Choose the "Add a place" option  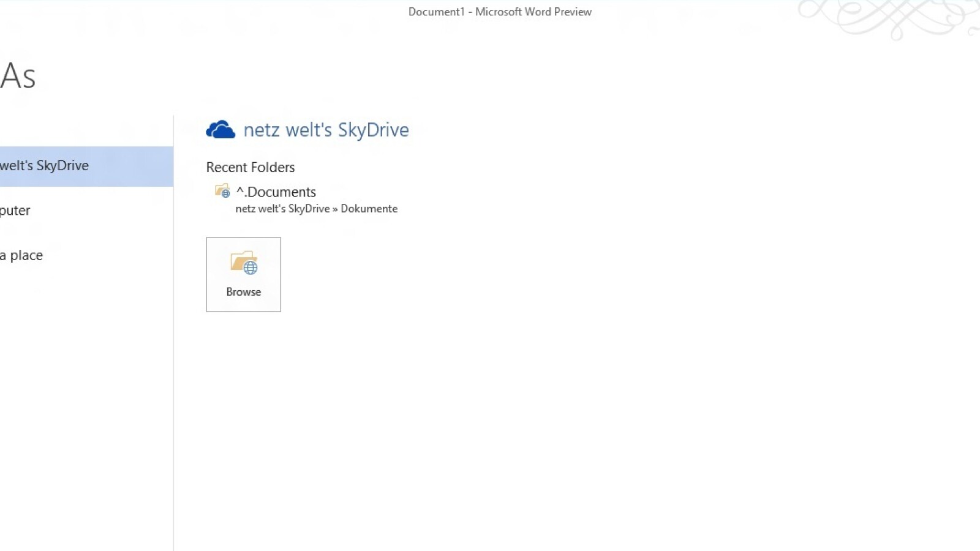21,255
